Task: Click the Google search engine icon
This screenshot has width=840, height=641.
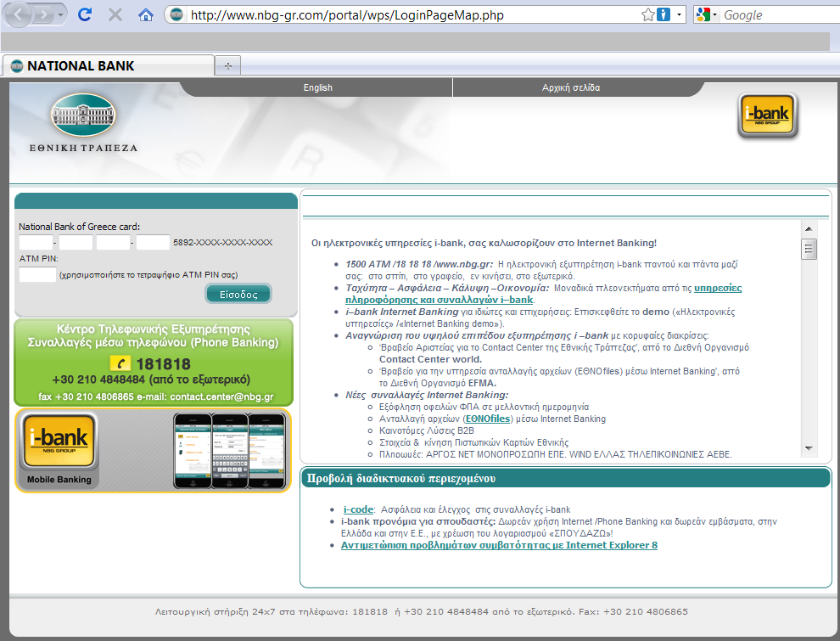Action: [703, 14]
